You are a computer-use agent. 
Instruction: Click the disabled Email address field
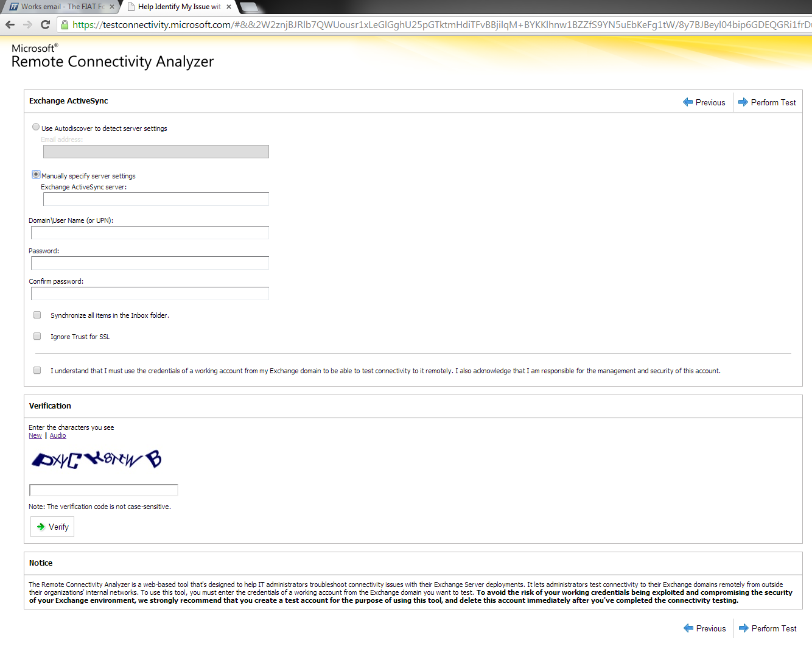pyautogui.click(x=156, y=152)
